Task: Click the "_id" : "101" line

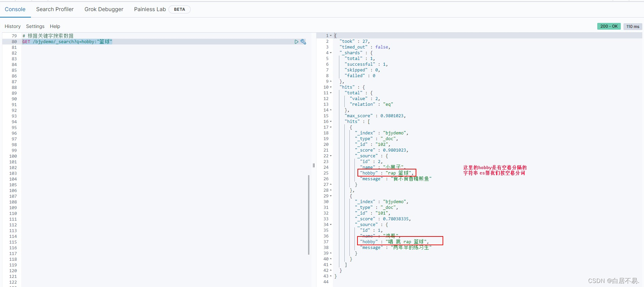Action: (x=373, y=213)
